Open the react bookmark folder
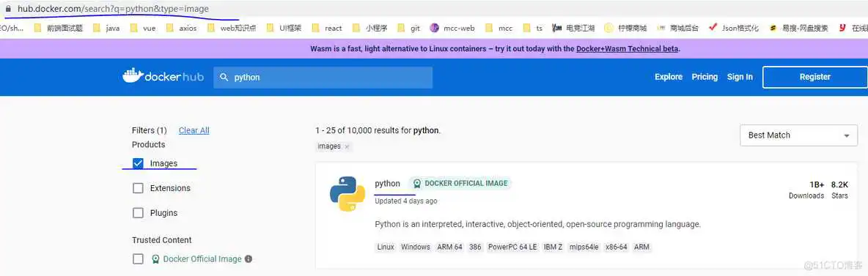Viewport: 868px width, 276px height. pos(327,29)
